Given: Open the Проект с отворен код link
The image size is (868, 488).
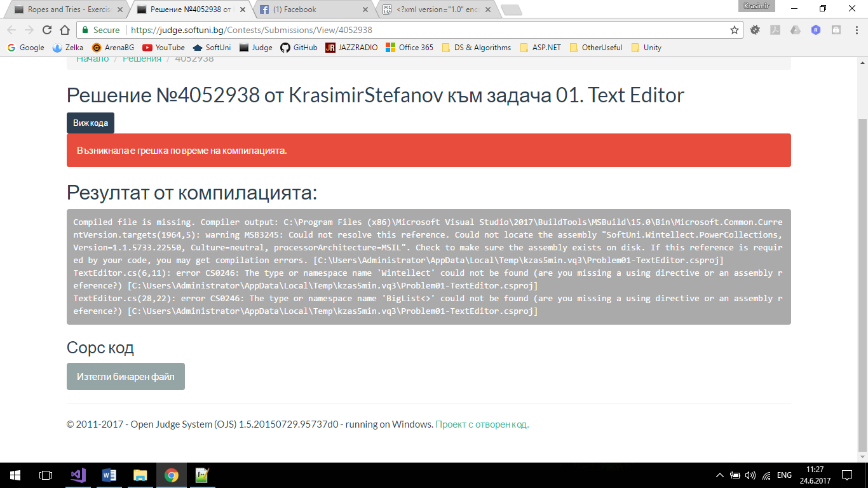Looking at the screenshot, I should coord(482,424).
